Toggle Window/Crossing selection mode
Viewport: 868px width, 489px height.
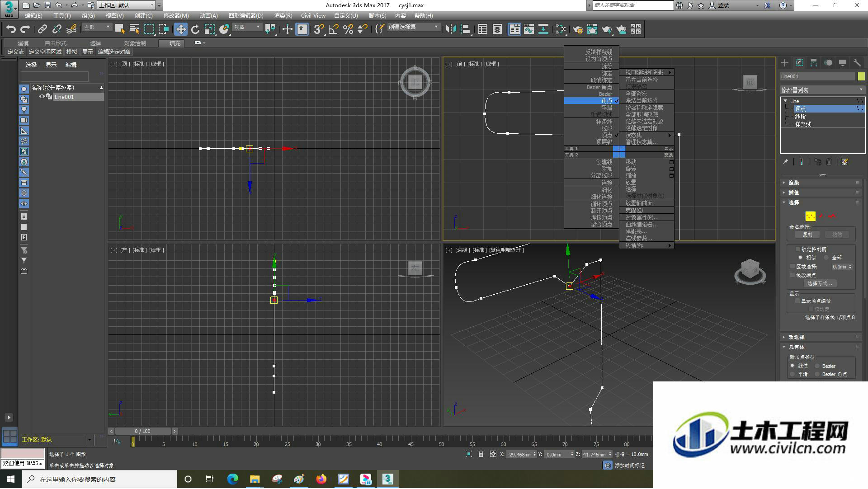click(163, 29)
